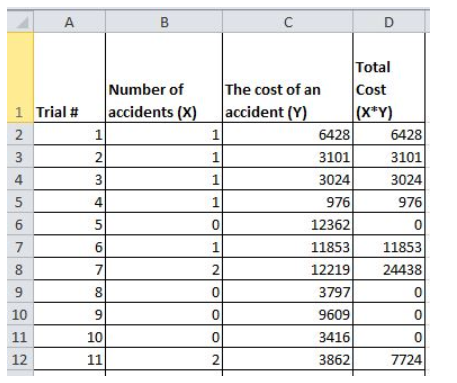Select total cost cell 6428 in column D
Viewport: 457px width, 383px height.
(x=389, y=134)
